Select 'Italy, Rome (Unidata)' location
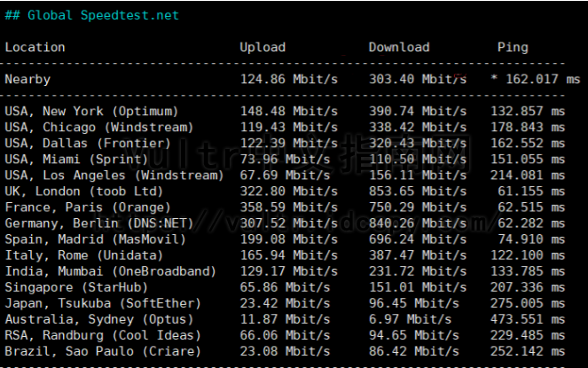Image resolution: width=588 pixels, height=368 pixels. coord(83,256)
